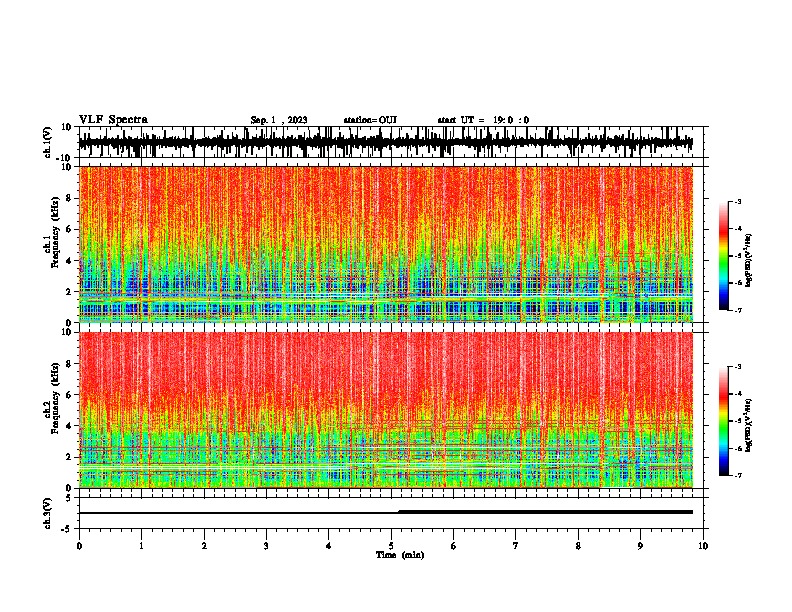792x612 pixels.
Task: Click the "-7" tick on ch.1 color bar
Action: coord(738,310)
